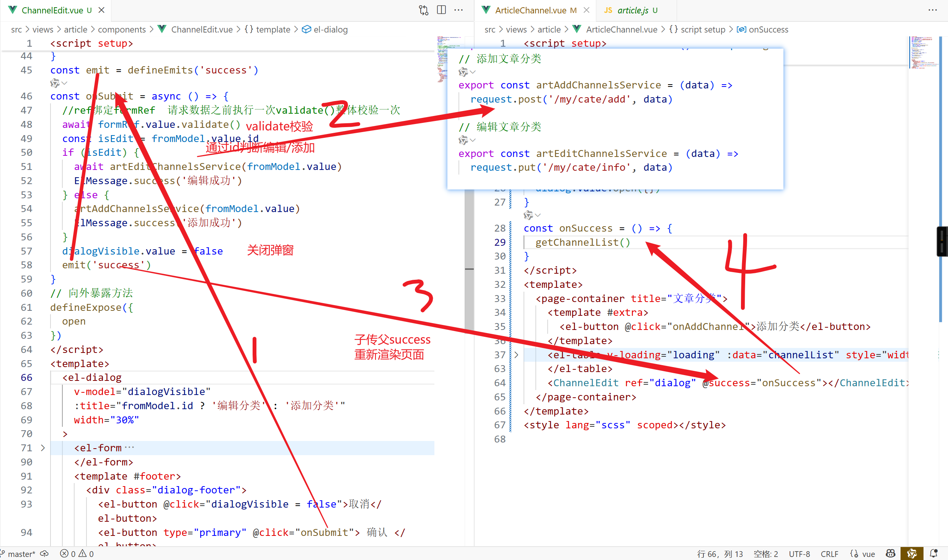Change the CRLF line ending setting
Viewport: 948px width, 560px height.
(x=829, y=554)
